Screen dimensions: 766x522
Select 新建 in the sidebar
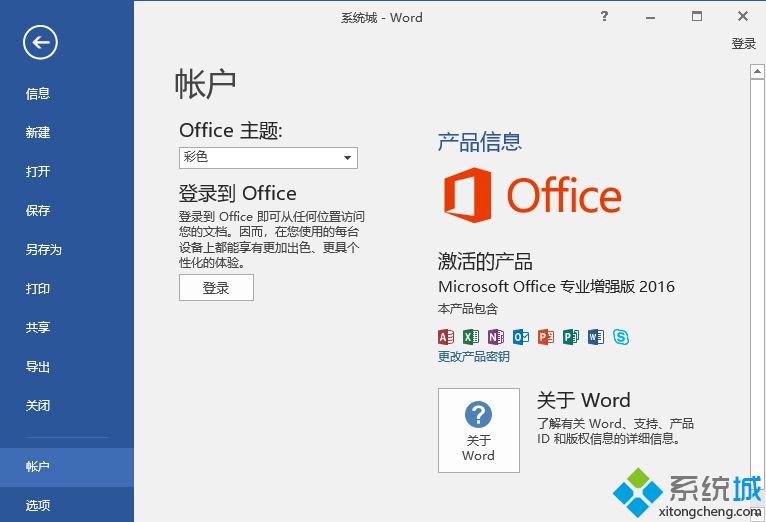(67, 132)
